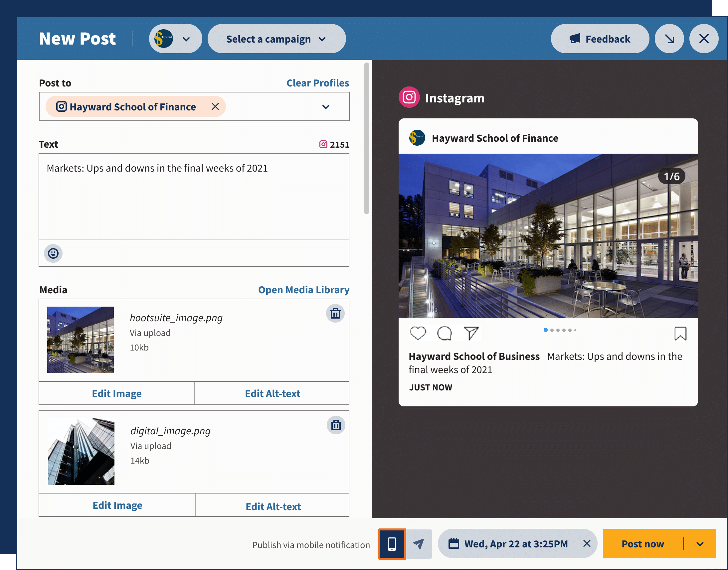
Task: Open the organization logo dropdown
Action: point(175,39)
